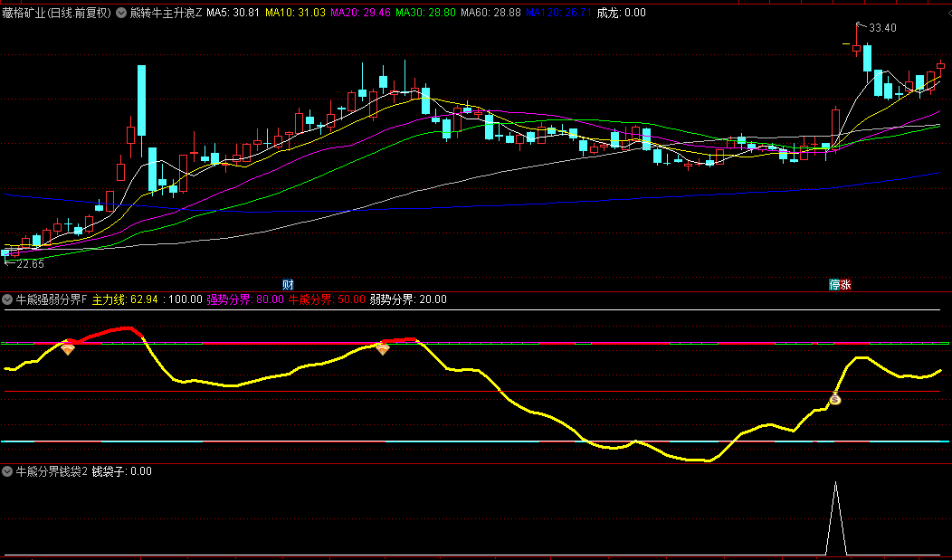Viewport: 952px width, 560px height.
Task: Click the first diamond signal marker
Action: [68, 348]
